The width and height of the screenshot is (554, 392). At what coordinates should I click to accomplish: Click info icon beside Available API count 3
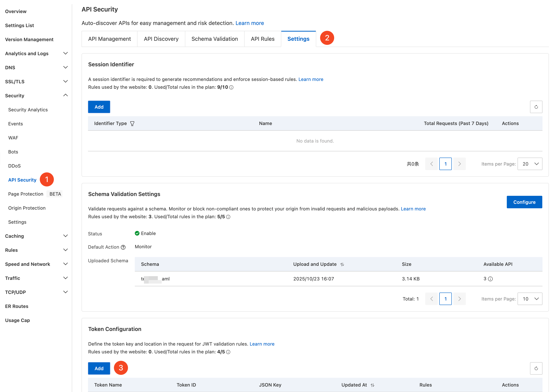[490, 279]
